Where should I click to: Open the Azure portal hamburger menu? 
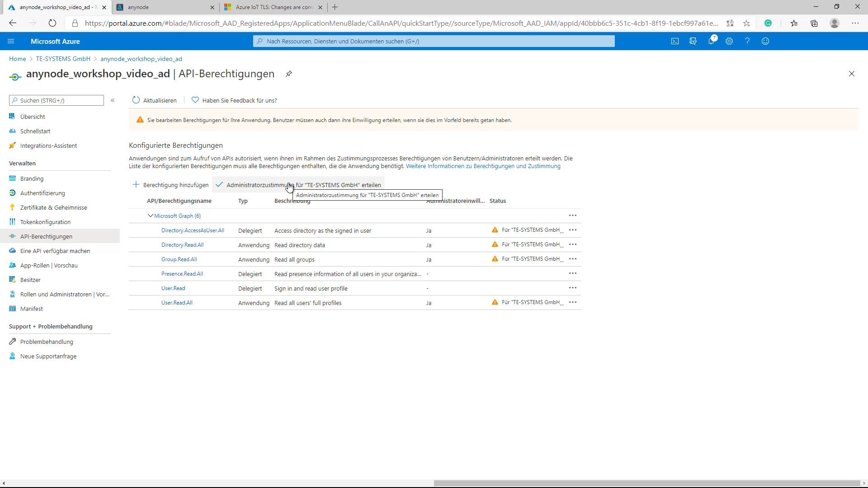pos(11,41)
